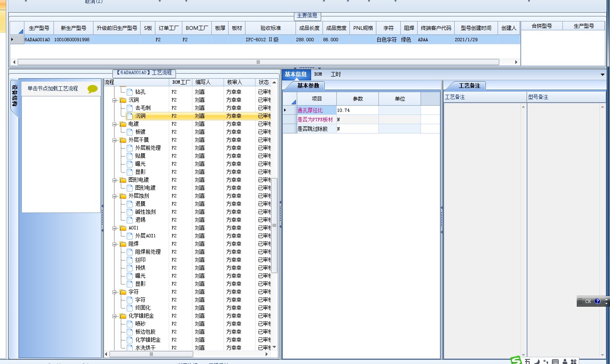610x364 pixels.
Task: Open language bar options arrow
Action: [x=606, y=303]
